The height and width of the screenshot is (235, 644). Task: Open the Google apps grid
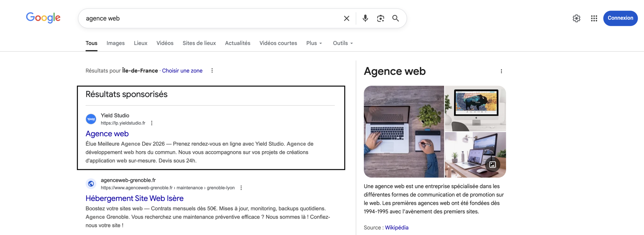point(594,18)
